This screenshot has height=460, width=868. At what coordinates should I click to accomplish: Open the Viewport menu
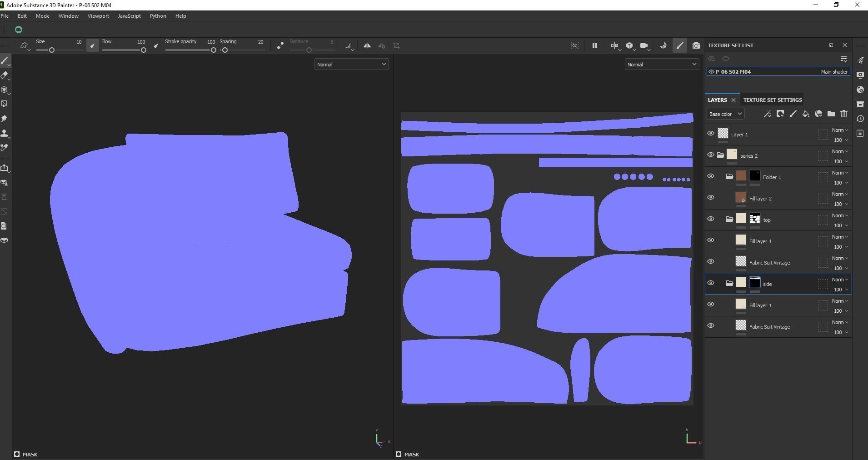pyautogui.click(x=98, y=16)
